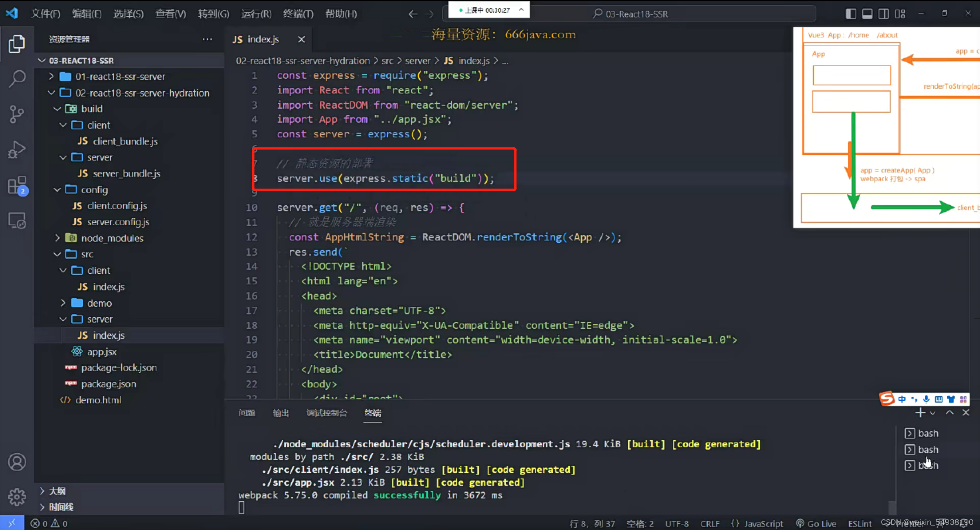Change UTF-8 file encoding

point(677,524)
